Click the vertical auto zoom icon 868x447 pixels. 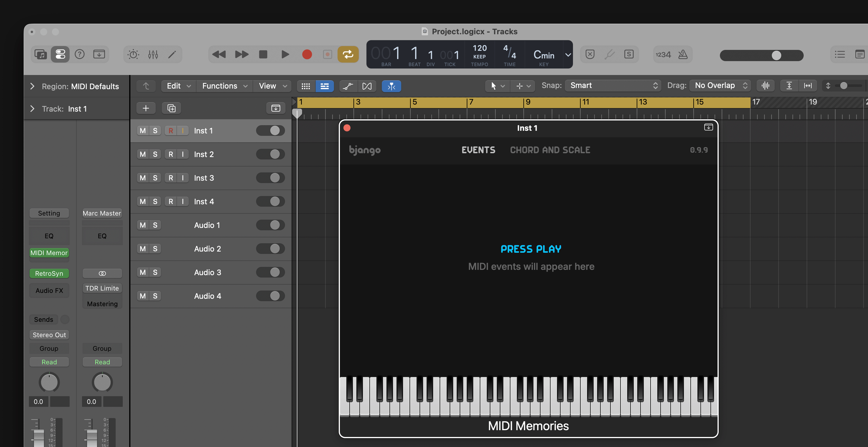[x=789, y=86]
